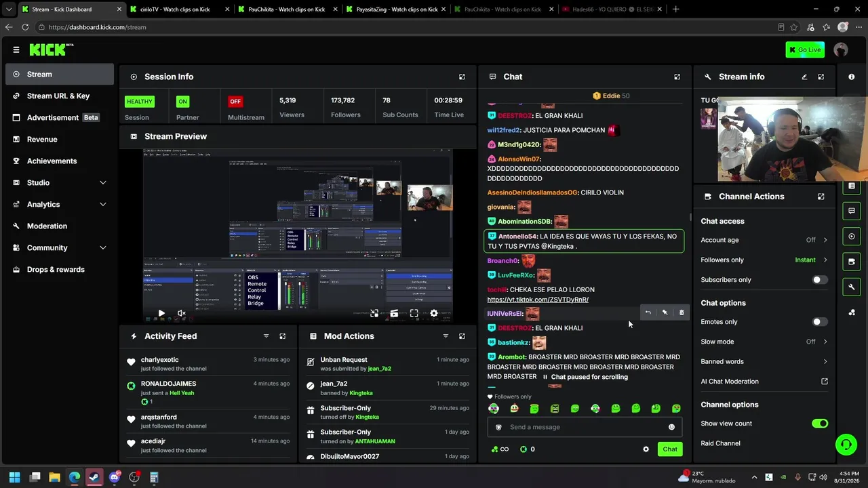This screenshot has height=488, width=868.
Task: Open the new browser tab button
Action: (x=675, y=9)
